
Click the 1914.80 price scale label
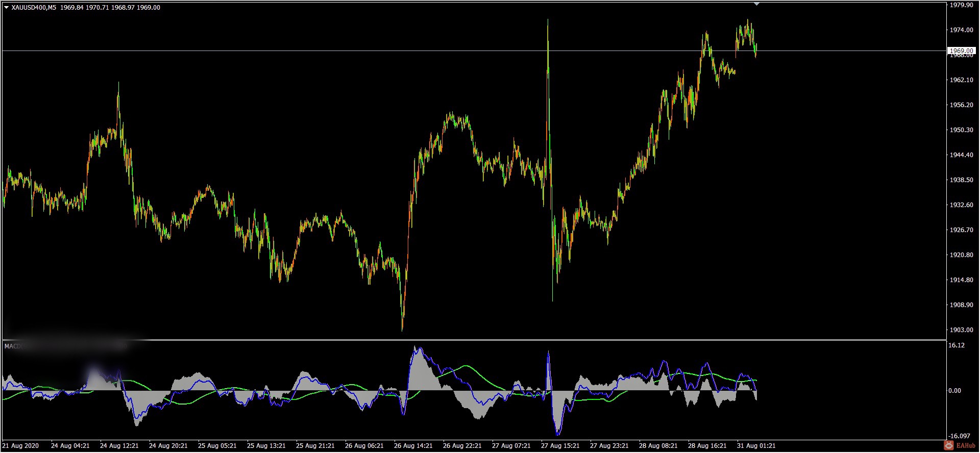961,280
